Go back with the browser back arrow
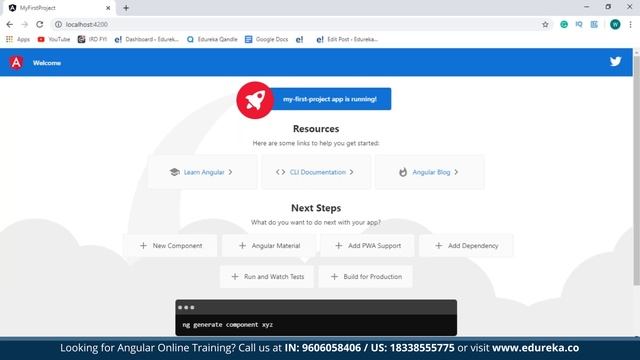This screenshot has height=360, width=640. 10,24
